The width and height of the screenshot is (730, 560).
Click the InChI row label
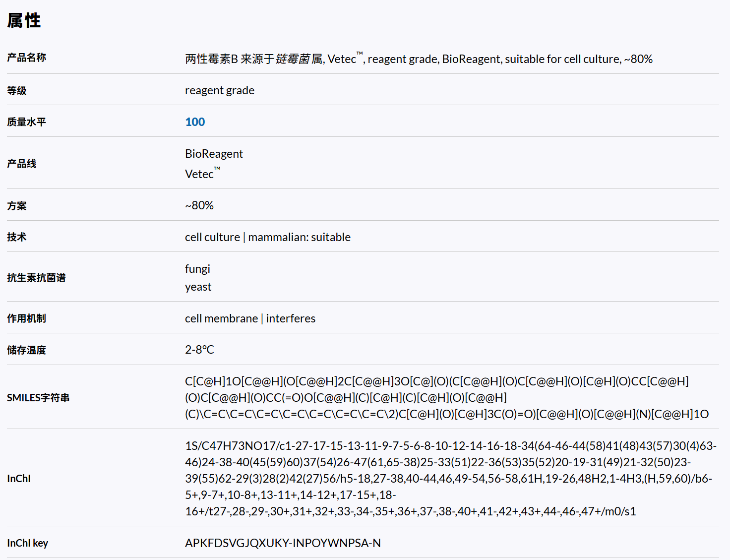click(18, 479)
